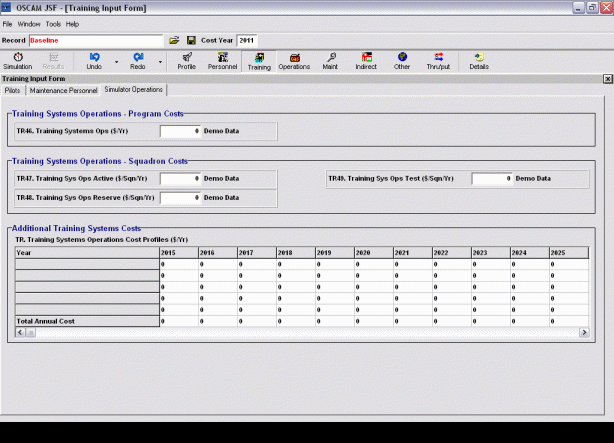
Task: Click the Redo toolbar icon
Action: pyautogui.click(x=138, y=61)
